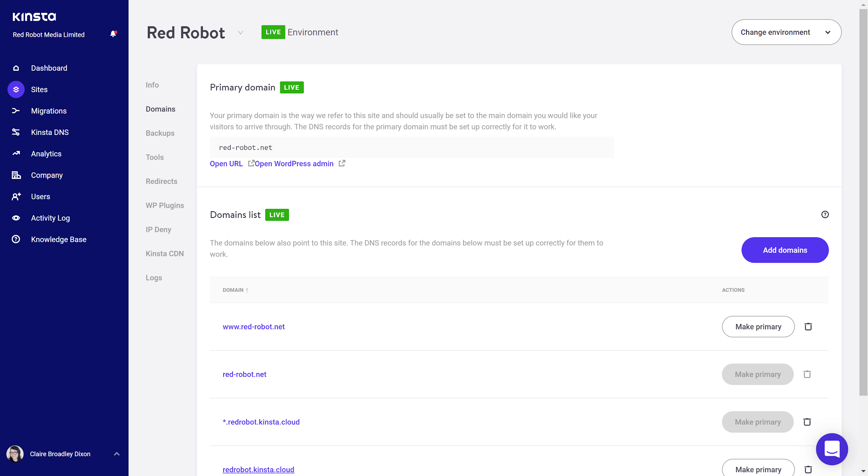Open the redrobot.kinsta.cloud link

point(258,469)
